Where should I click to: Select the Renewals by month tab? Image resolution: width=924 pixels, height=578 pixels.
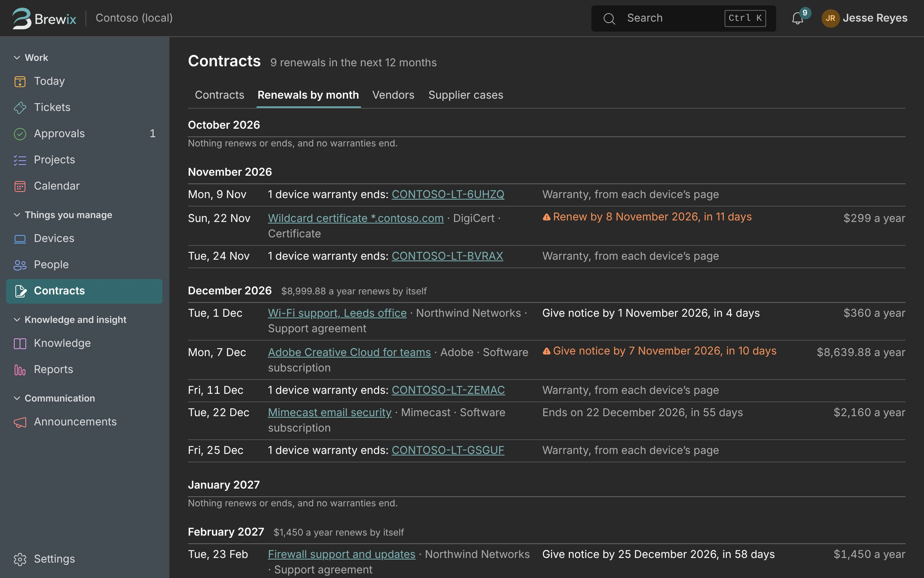point(308,95)
